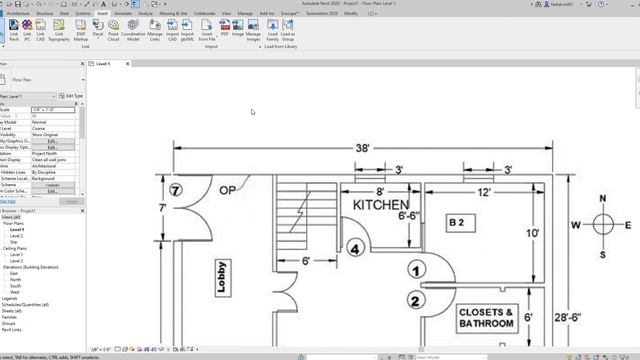
Task: Click the Link IFC tool
Action: (27, 30)
